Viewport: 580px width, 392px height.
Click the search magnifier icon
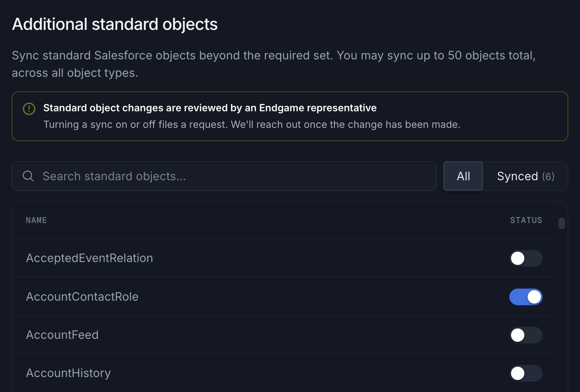[28, 176]
